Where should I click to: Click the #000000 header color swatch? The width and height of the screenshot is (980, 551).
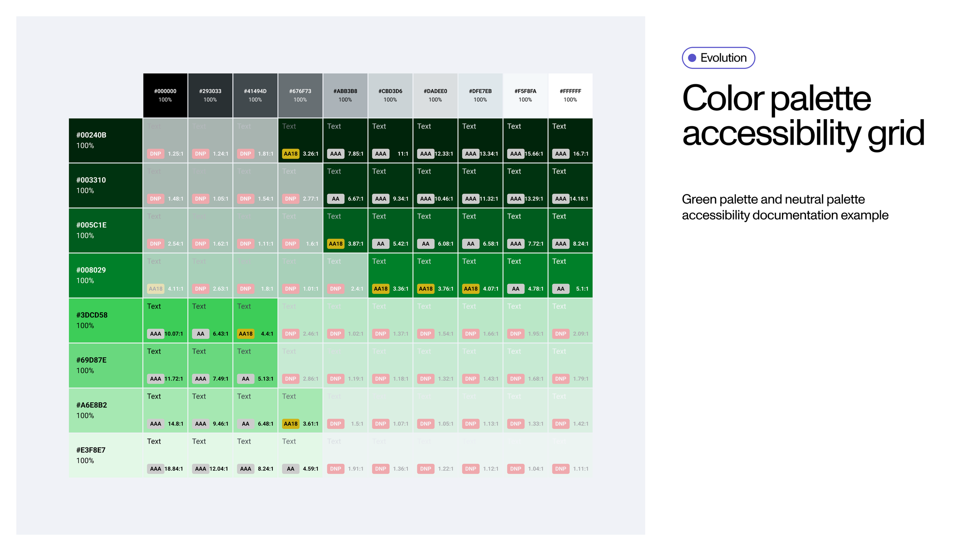(165, 95)
